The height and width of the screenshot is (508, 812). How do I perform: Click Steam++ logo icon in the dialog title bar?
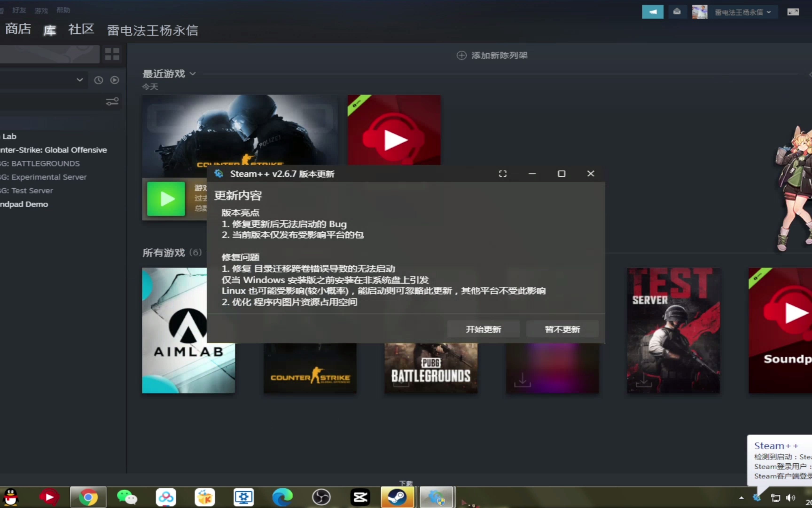[x=219, y=174]
